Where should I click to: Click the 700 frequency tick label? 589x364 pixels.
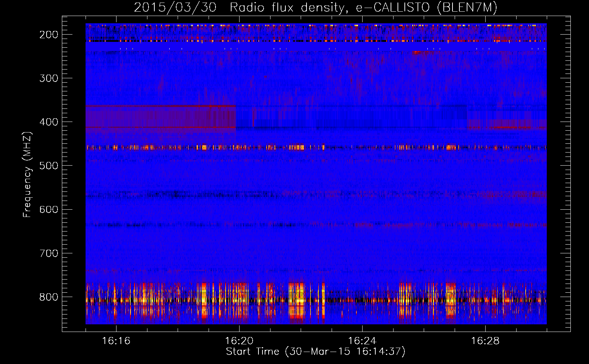pos(49,253)
